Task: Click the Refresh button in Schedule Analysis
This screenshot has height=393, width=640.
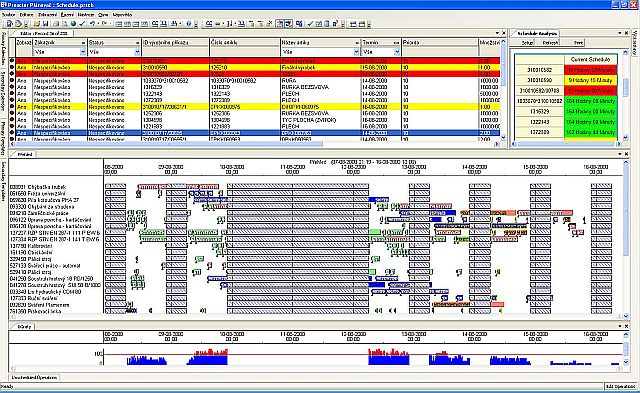Action: click(x=550, y=42)
